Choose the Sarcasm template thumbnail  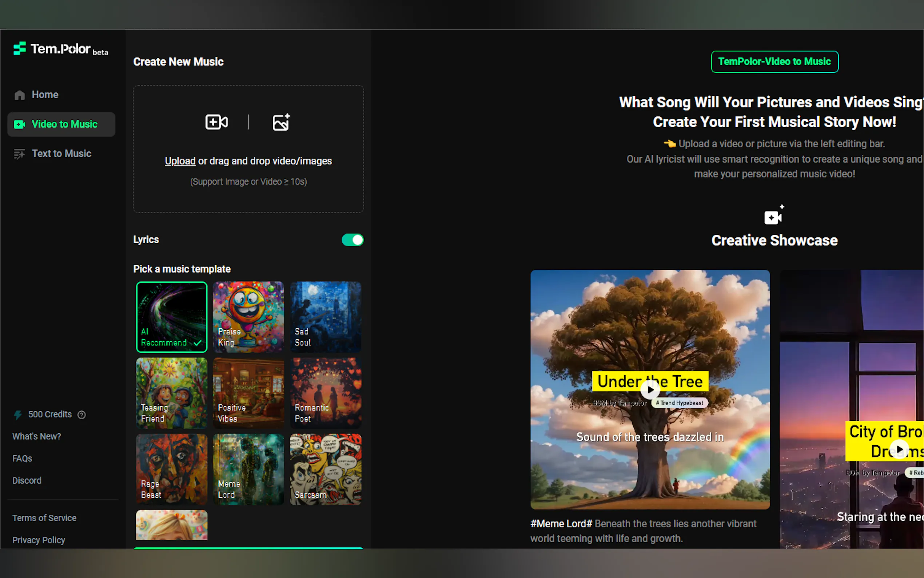coord(326,469)
